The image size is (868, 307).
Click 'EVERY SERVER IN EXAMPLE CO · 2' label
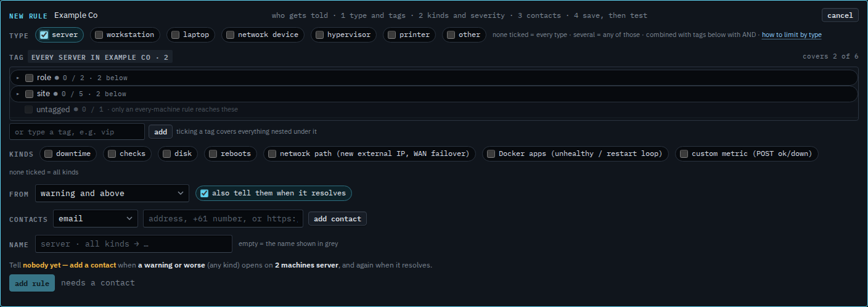click(x=100, y=57)
